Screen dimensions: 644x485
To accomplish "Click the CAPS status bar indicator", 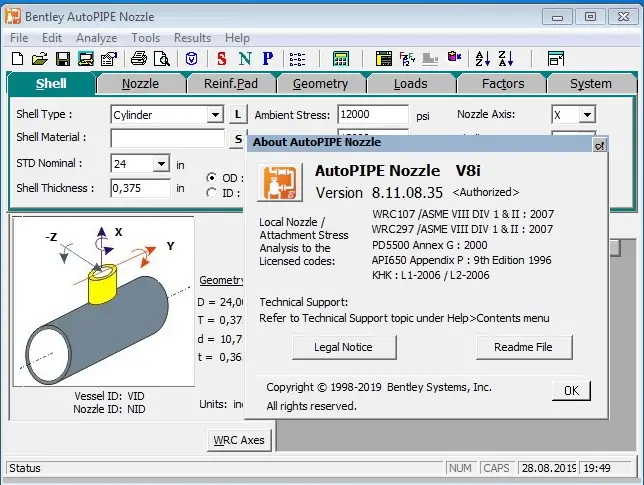I will tap(497, 468).
